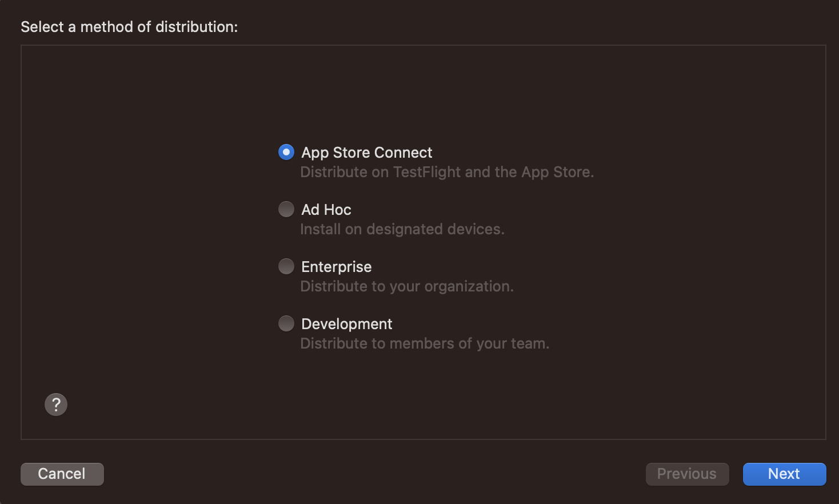
Task: Click the Next button
Action: click(784, 474)
